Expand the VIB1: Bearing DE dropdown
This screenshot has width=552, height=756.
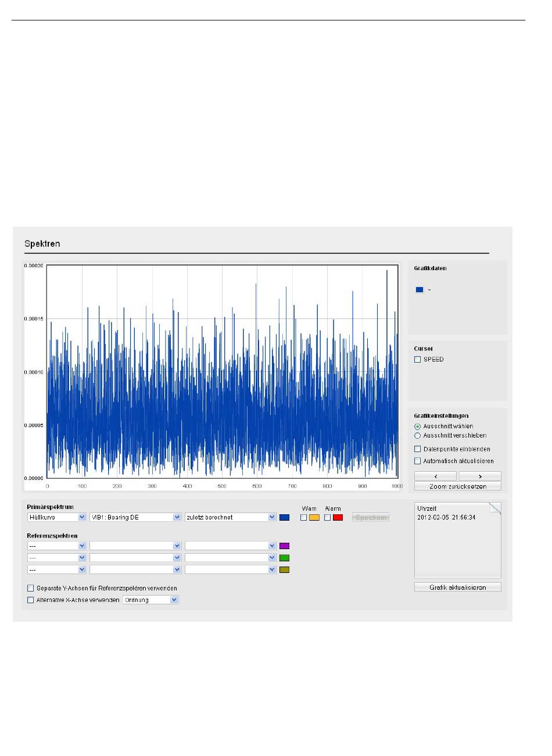point(135,517)
